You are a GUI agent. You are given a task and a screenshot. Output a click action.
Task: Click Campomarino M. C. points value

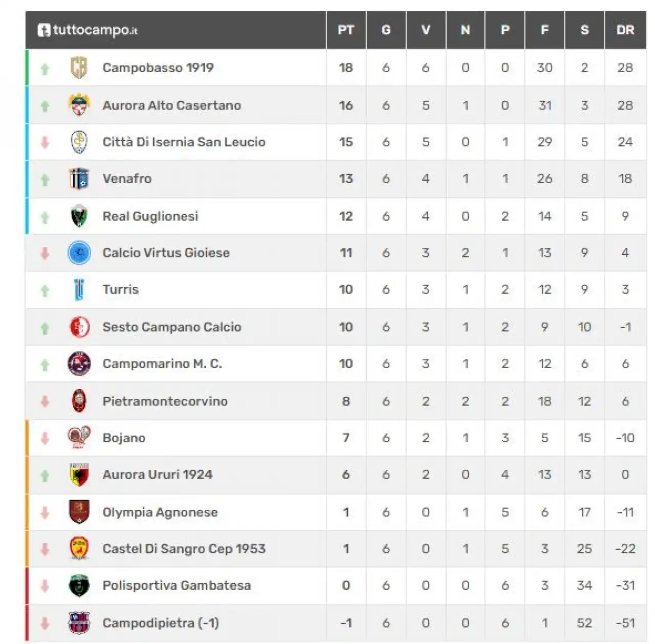point(346,363)
